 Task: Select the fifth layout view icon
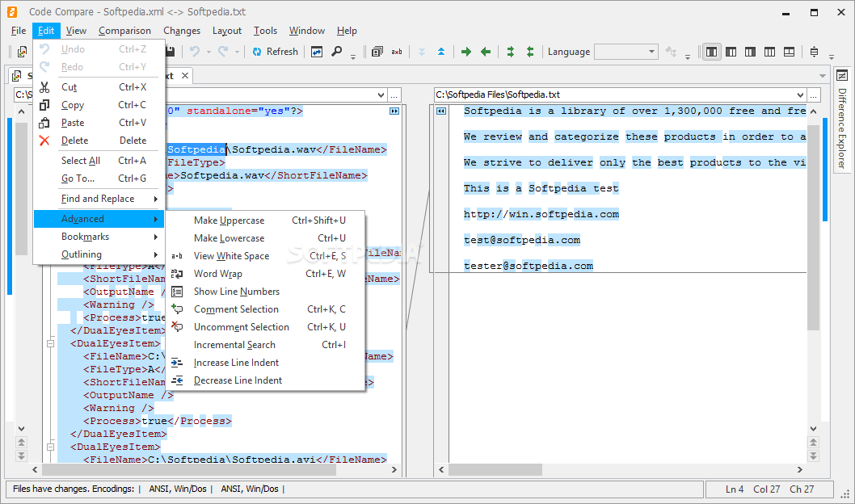pyautogui.click(x=789, y=52)
